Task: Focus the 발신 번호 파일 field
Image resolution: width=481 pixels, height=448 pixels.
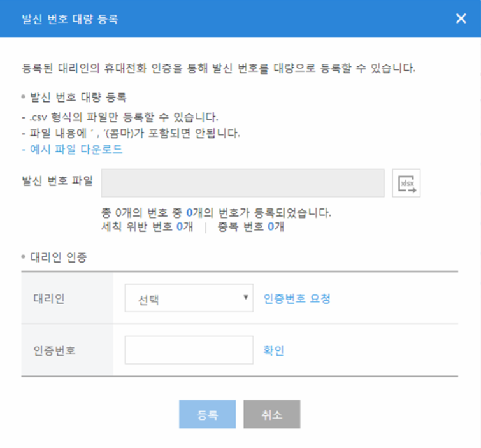Action: coord(243,183)
